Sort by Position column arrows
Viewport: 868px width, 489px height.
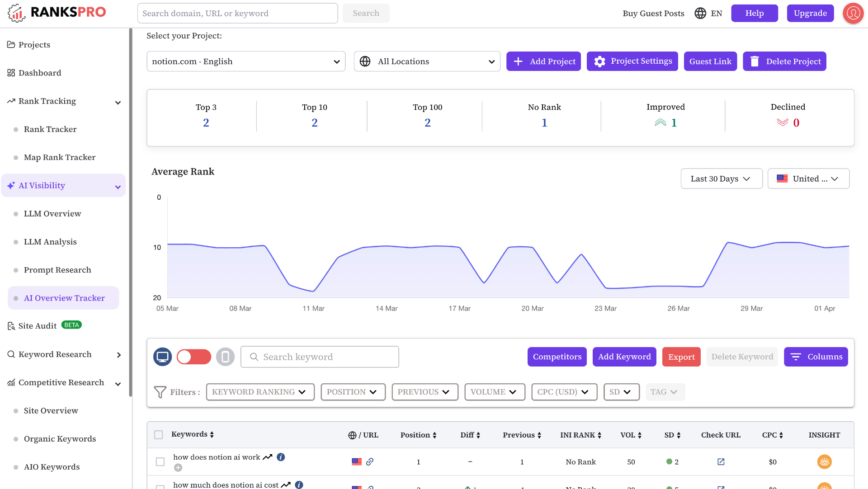tap(434, 435)
